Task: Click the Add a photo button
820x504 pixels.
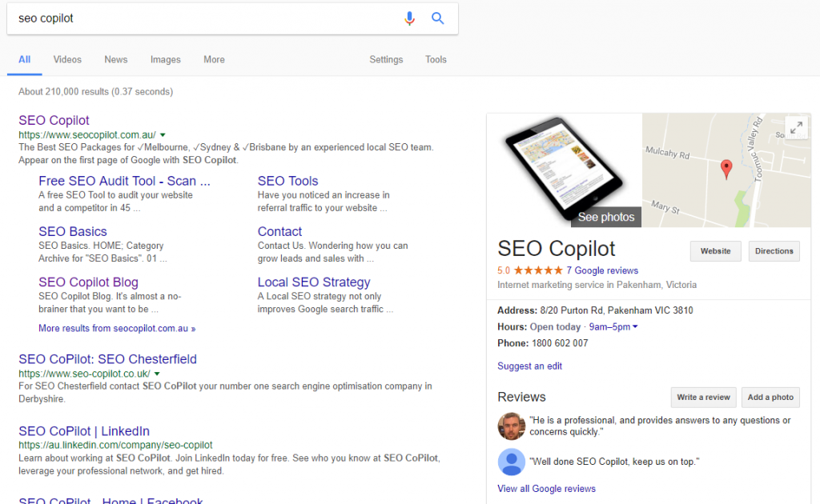Action: [x=770, y=398]
